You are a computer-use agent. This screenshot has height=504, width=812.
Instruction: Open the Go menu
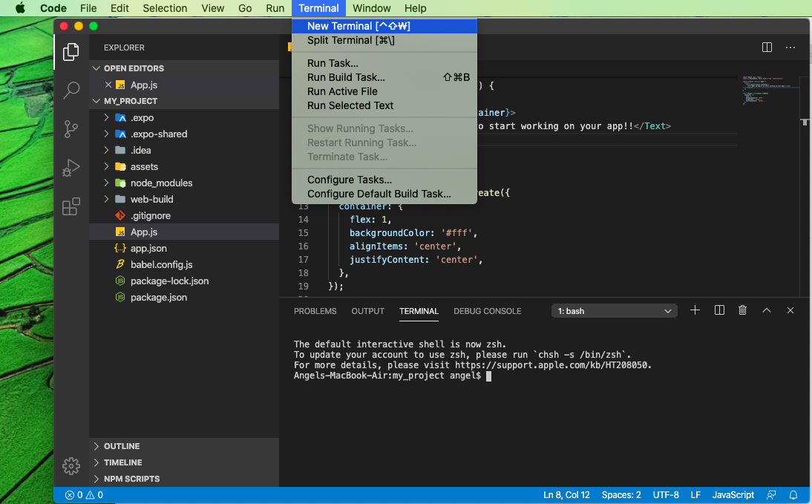[x=245, y=7]
